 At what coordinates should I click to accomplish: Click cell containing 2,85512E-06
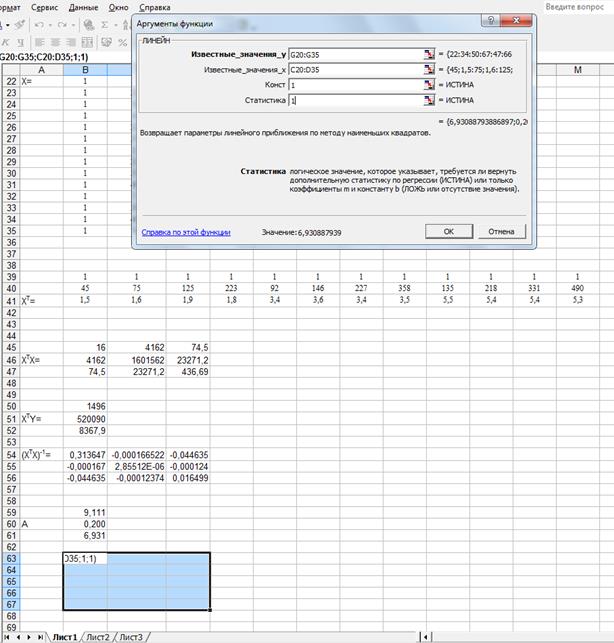point(137,466)
